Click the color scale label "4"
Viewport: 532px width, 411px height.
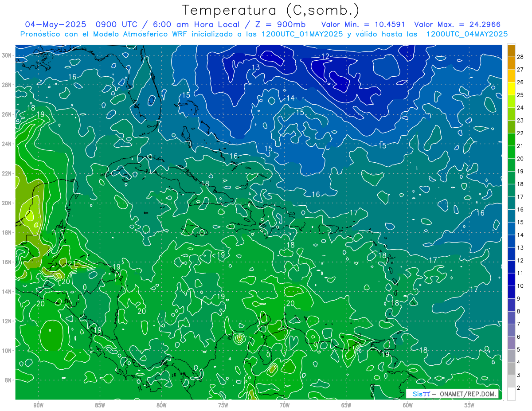coord(519,362)
